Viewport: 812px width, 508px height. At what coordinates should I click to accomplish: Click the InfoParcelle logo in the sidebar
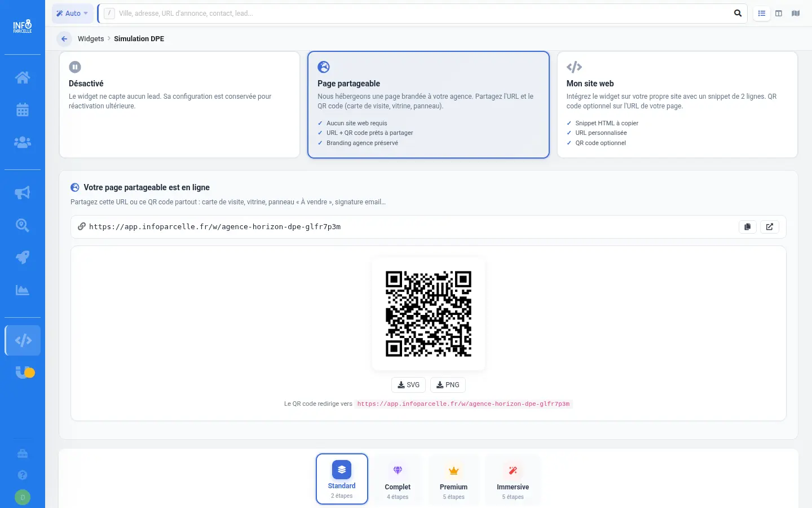tap(23, 27)
